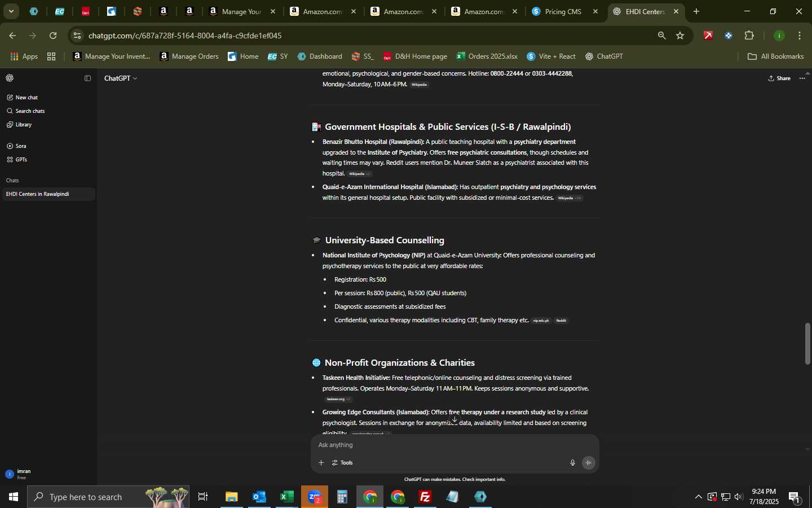The image size is (812, 508).
Task: Open Manage Orders bookmark
Action: [x=189, y=56]
